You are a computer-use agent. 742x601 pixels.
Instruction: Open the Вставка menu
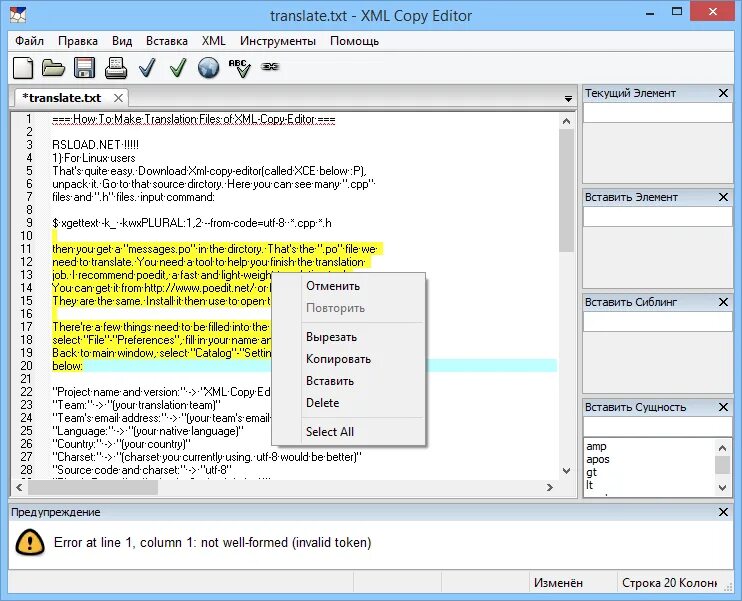(167, 41)
